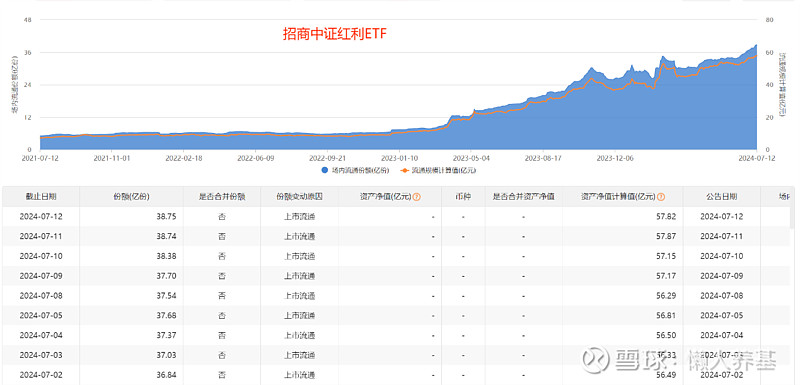This screenshot has width=800, height=385.
Task: Click net asset value 57.17
Action: (667, 276)
